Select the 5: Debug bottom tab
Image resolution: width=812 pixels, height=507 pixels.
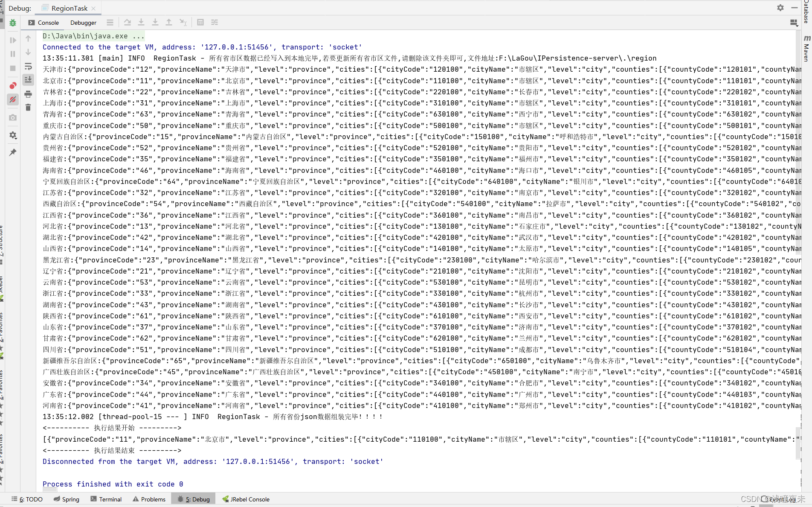coord(194,499)
